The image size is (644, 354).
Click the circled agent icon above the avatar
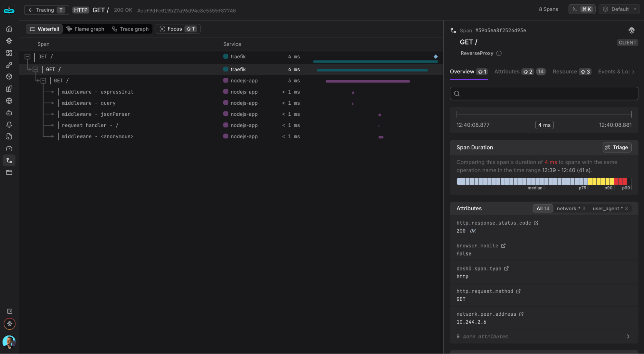coord(9,324)
